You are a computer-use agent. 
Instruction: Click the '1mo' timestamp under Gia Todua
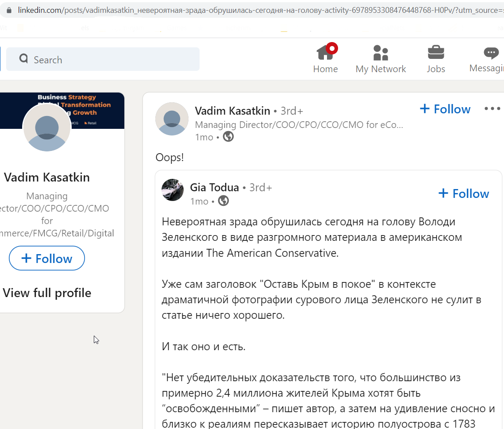(x=199, y=201)
